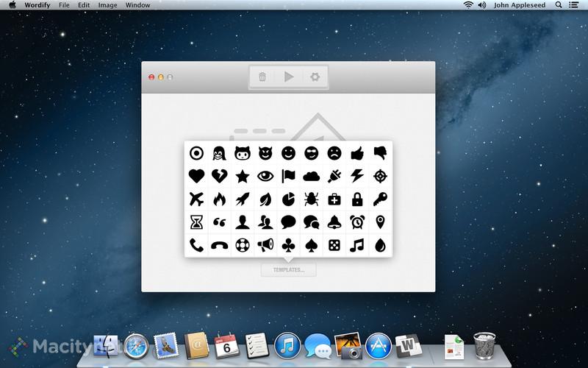This screenshot has width=588, height=368.
Task: Open settings with the gear icon
Action: coord(315,77)
